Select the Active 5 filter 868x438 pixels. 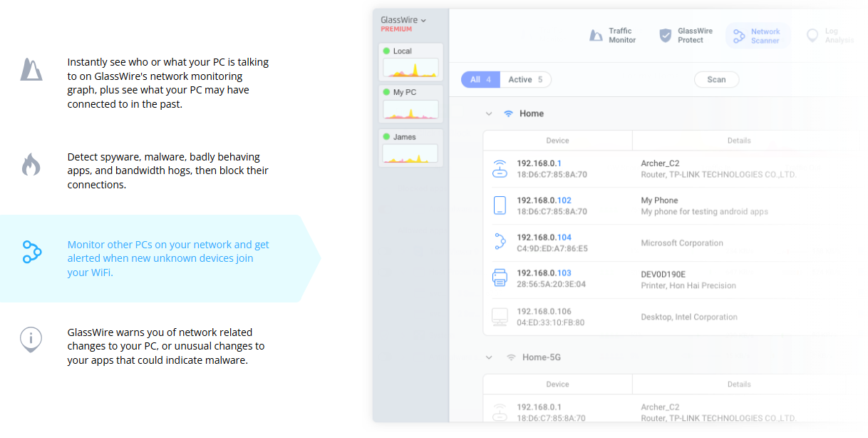point(526,79)
